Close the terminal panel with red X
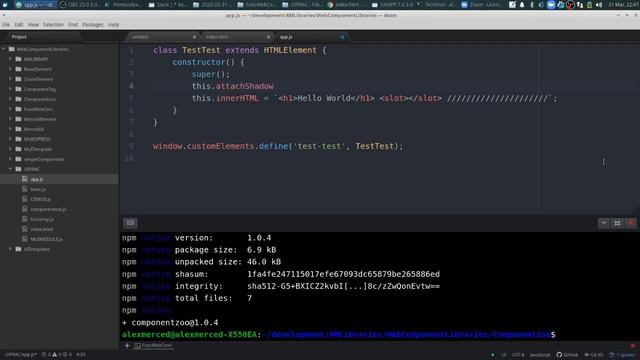Viewport: 640px width, 360px height. coord(631,223)
